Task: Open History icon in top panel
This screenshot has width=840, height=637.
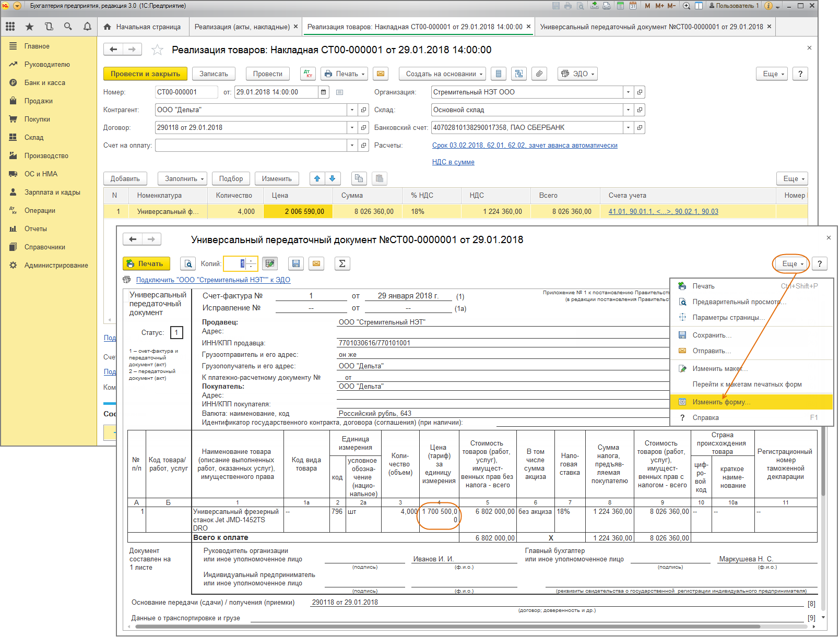Action: [49, 26]
